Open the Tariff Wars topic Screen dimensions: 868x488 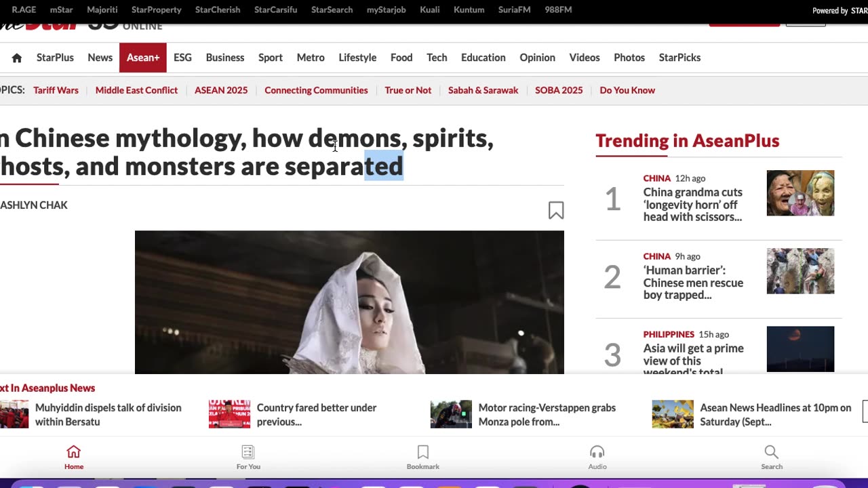coord(56,90)
